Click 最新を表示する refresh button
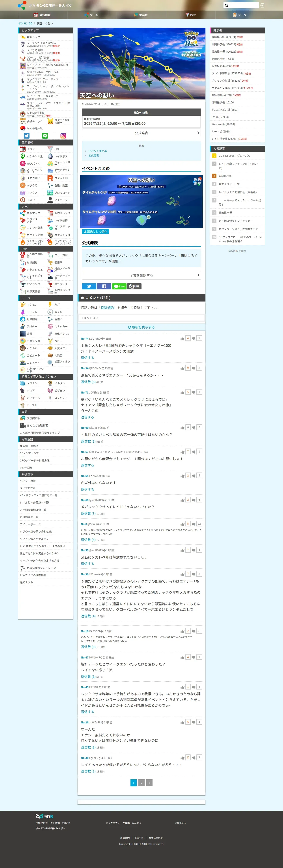This screenshot has height=868, width=283. pos(141,327)
